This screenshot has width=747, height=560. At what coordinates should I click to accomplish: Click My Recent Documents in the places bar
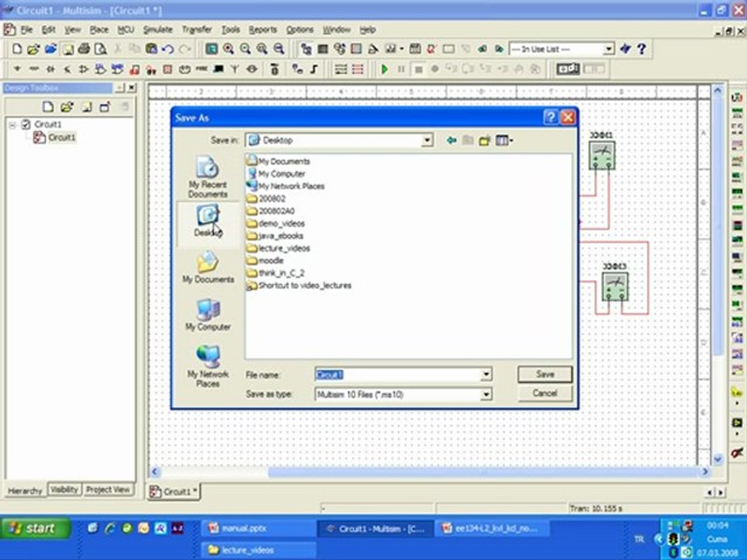coord(208,177)
